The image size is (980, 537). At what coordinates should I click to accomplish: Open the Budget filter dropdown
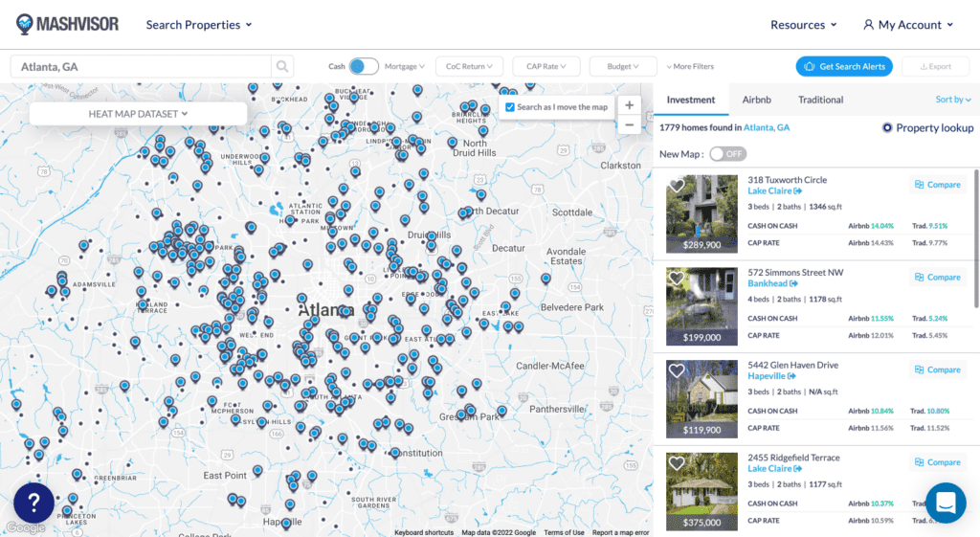tap(623, 66)
